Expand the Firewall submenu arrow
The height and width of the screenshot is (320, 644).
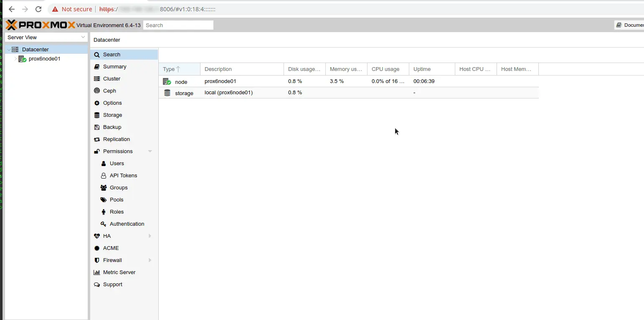click(150, 260)
